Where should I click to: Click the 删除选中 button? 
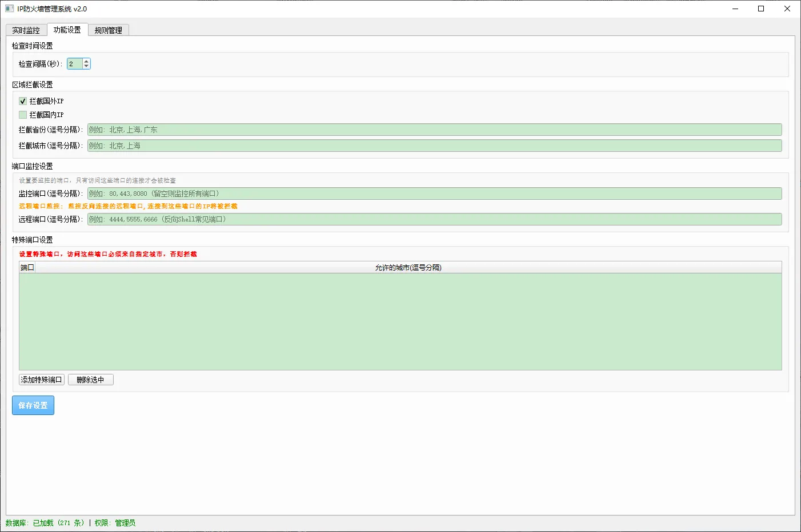(90, 380)
